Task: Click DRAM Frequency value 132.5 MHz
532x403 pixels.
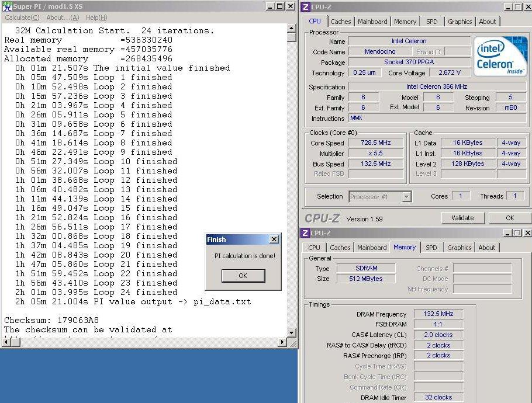Action: coord(438,314)
